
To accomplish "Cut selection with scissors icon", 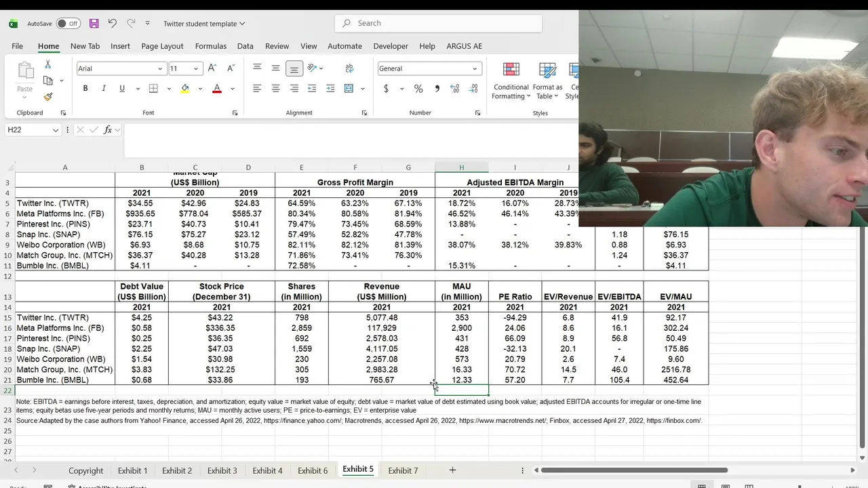I will click(x=47, y=64).
